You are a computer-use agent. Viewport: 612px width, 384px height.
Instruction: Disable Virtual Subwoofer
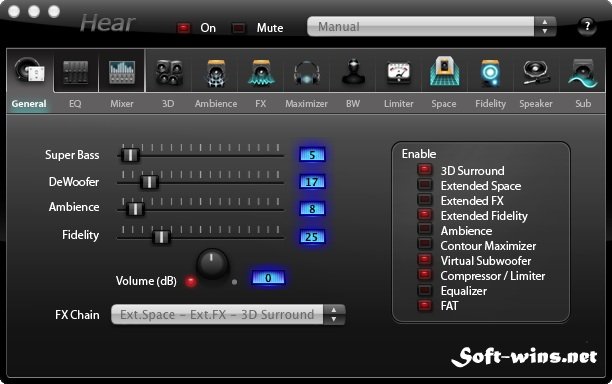[x=425, y=260]
